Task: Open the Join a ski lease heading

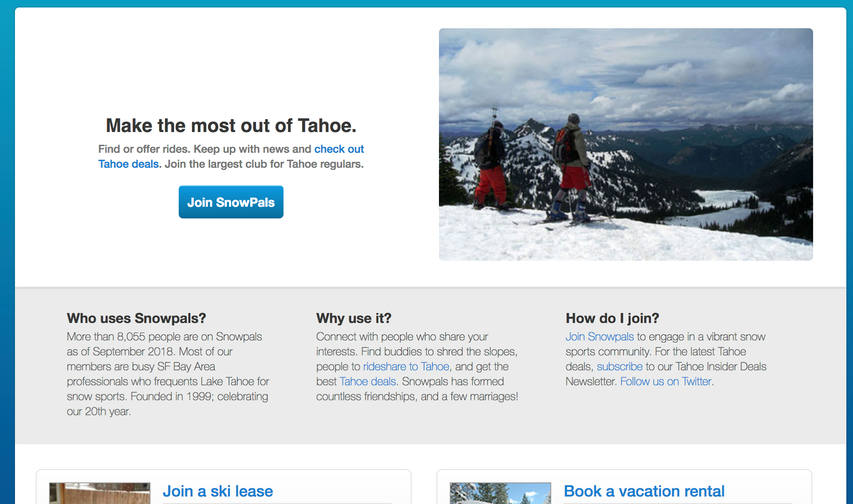Action: tap(218, 491)
